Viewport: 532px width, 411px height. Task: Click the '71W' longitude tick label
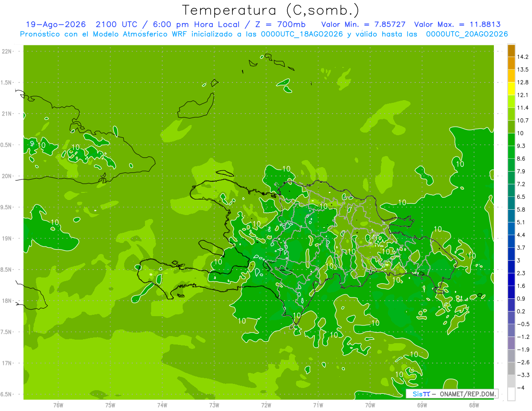318,405
